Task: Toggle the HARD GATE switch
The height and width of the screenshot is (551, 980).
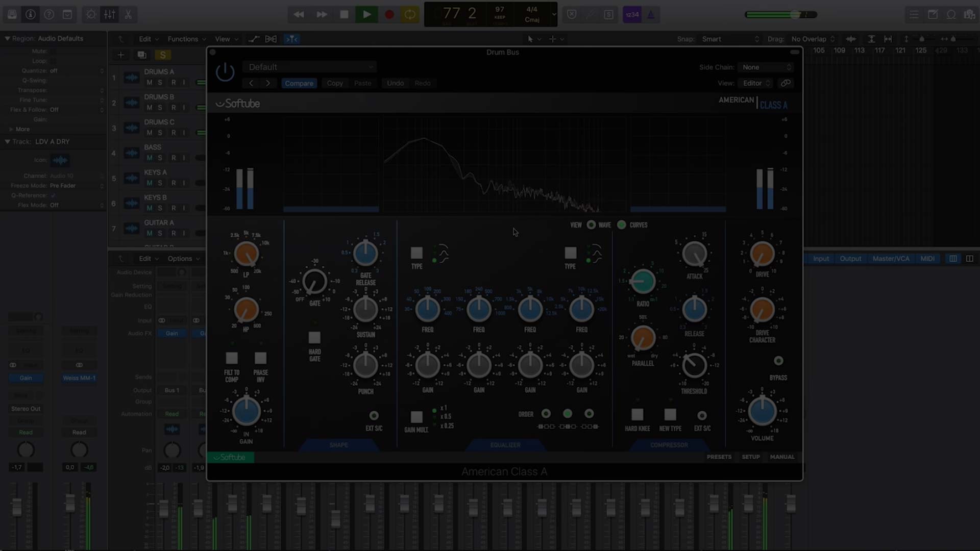Action: pos(314,338)
